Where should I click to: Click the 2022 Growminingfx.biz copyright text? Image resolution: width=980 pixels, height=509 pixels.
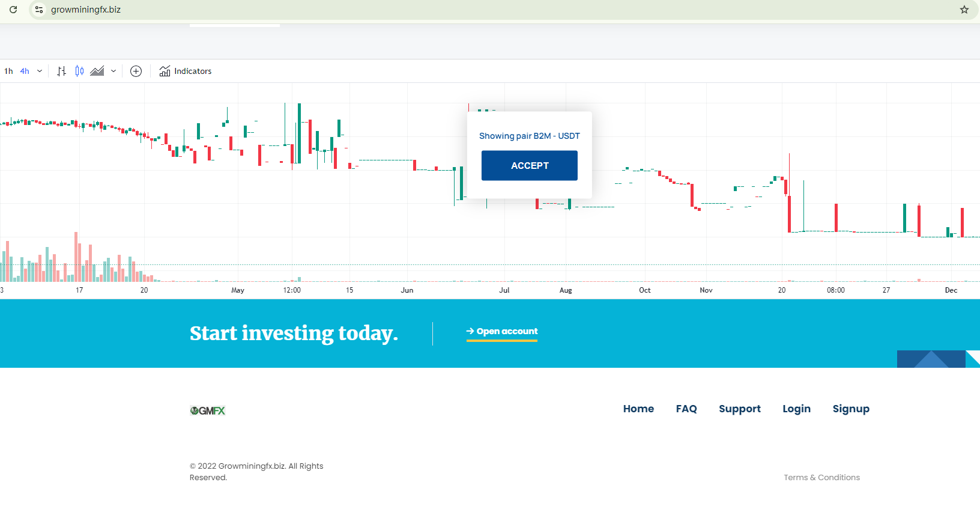(256, 472)
